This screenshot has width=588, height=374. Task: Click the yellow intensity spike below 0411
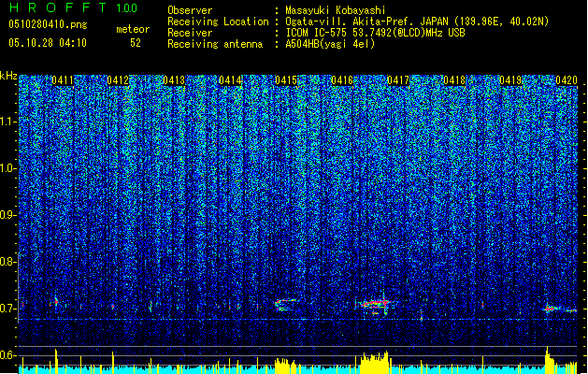pyautogui.click(x=56, y=361)
